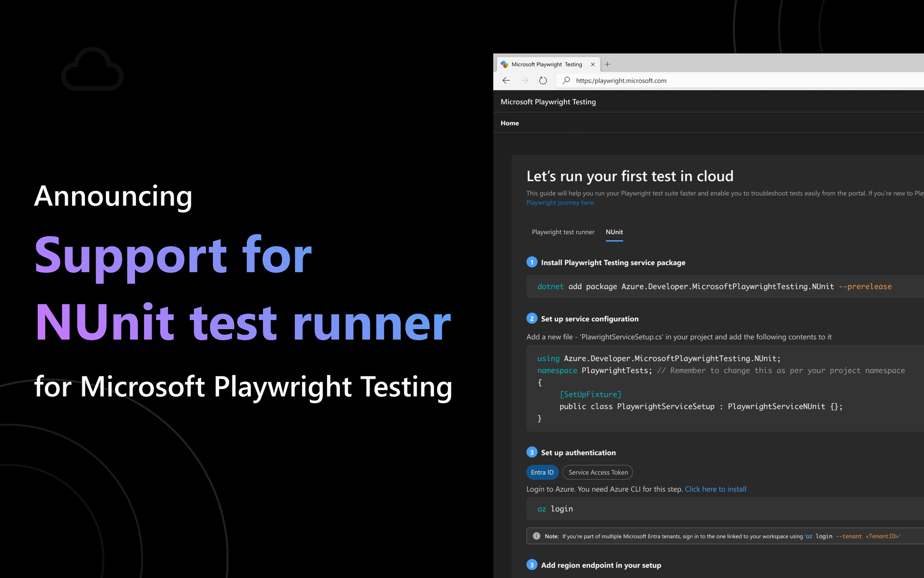Click 'Let's run your first test in cloud' title
Screen dimensions: 924x578
[630, 176]
